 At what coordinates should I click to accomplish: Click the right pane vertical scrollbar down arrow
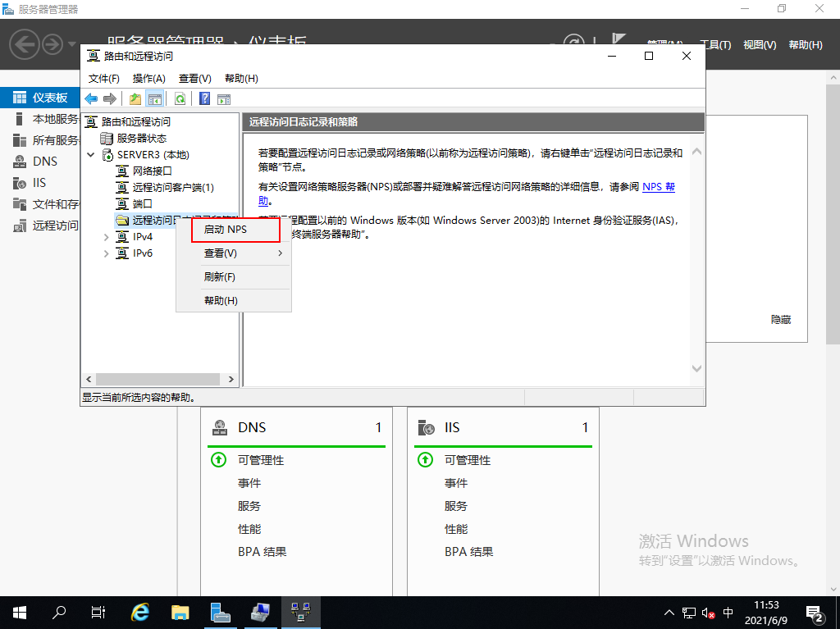tap(695, 369)
